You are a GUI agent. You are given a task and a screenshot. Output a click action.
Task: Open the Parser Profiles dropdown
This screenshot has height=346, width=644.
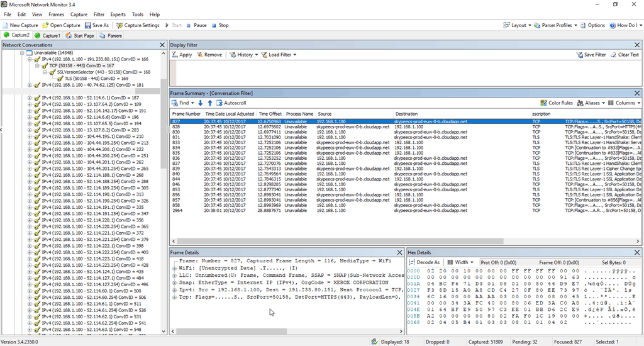pyautogui.click(x=560, y=25)
